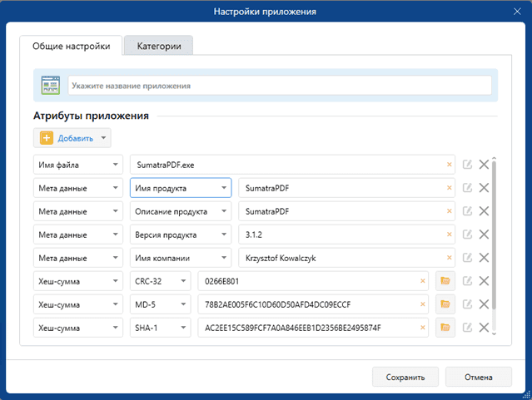
Task: Open the Имя компании dropdown
Action: pos(181,258)
